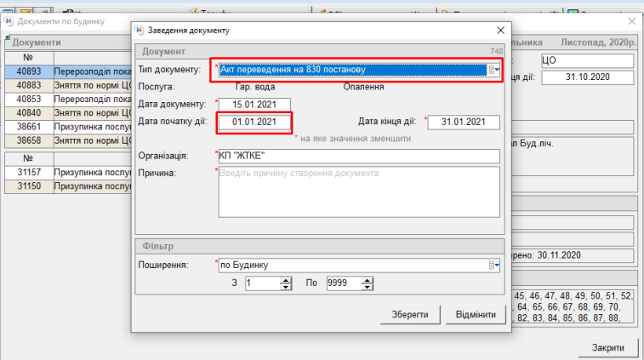644x360 pixels.
Task: Increase the 'З' range value by one
Action: pyautogui.click(x=285, y=279)
